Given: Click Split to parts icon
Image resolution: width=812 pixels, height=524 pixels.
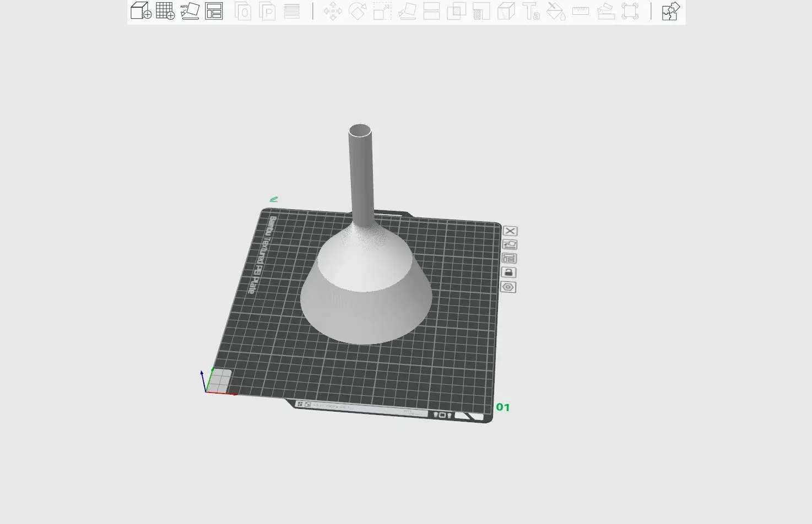Looking at the screenshot, I should click(x=267, y=11).
